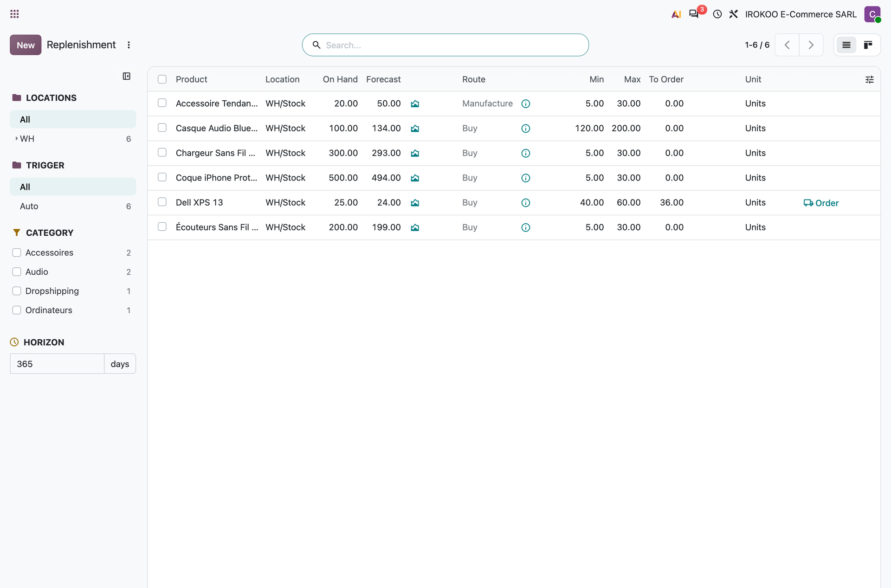
Task: Edit the 120.00 Min for Casque Audio
Action: [589, 128]
